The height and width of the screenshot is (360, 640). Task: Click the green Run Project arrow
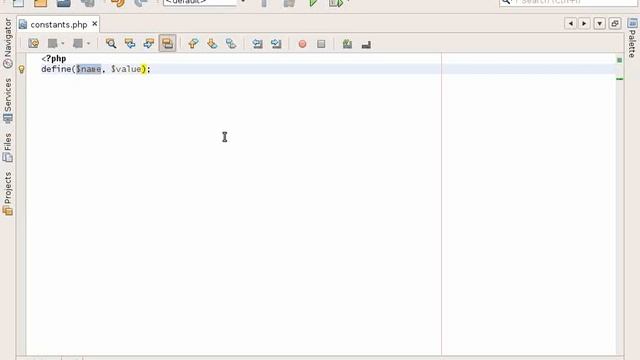click(x=313, y=3)
